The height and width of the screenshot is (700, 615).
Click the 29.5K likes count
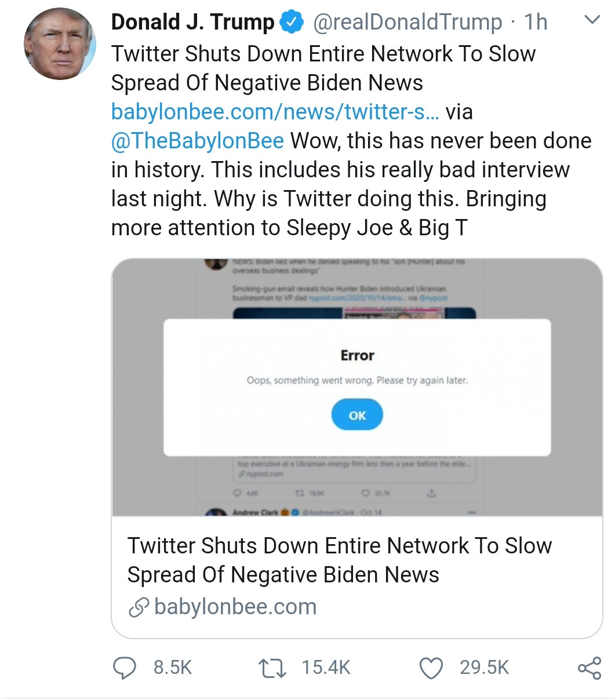pos(485,668)
